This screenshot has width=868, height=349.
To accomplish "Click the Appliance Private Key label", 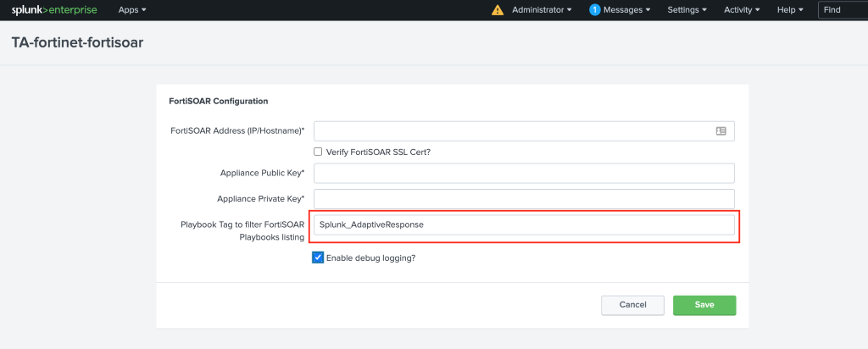I will (x=261, y=199).
